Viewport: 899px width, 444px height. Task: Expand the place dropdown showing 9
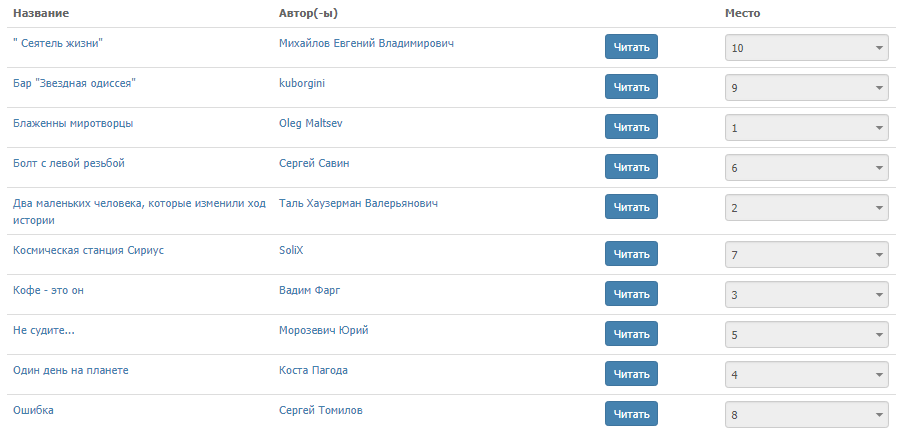[x=807, y=88]
